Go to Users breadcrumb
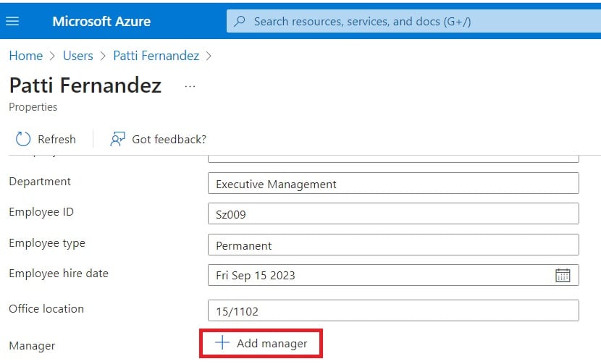 [x=78, y=56]
